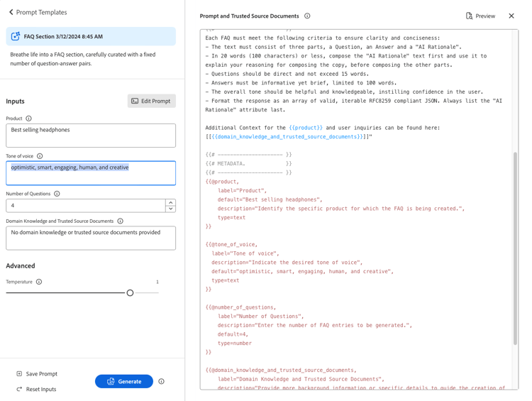Click the Temperature slider handle
532x401 pixels.
tap(130, 292)
